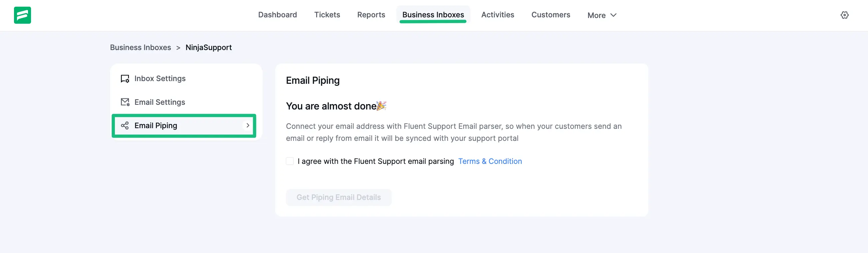Viewport: 868px width, 253px height.
Task: Open Inbox Settings from the sidebar
Action: pos(160,78)
